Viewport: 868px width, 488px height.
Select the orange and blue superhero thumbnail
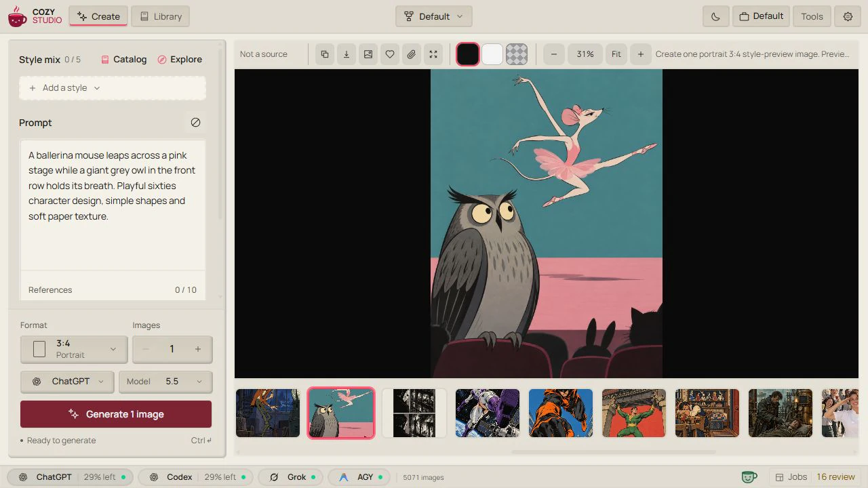[561, 413]
